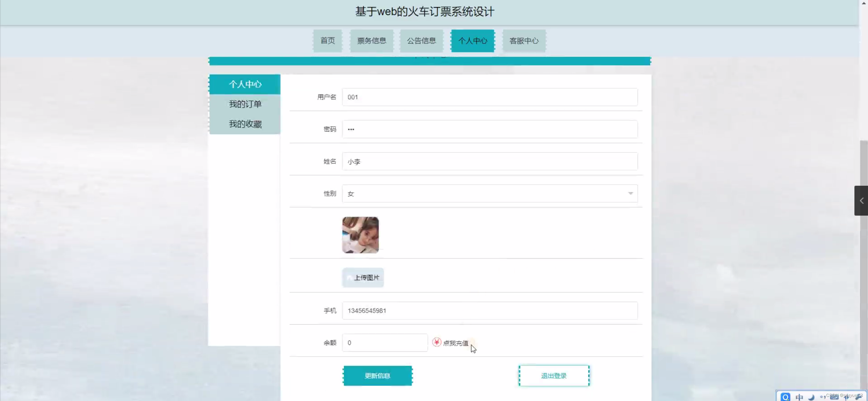This screenshot has width=868, height=401.
Task: Click the QQ input method logo icon
Action: click(785, 397)
